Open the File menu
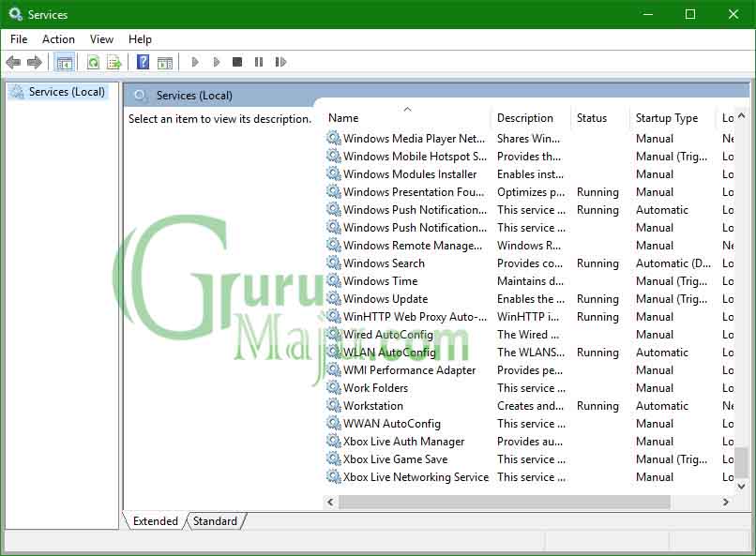This screenshot has height=556, width=756. 19,39
